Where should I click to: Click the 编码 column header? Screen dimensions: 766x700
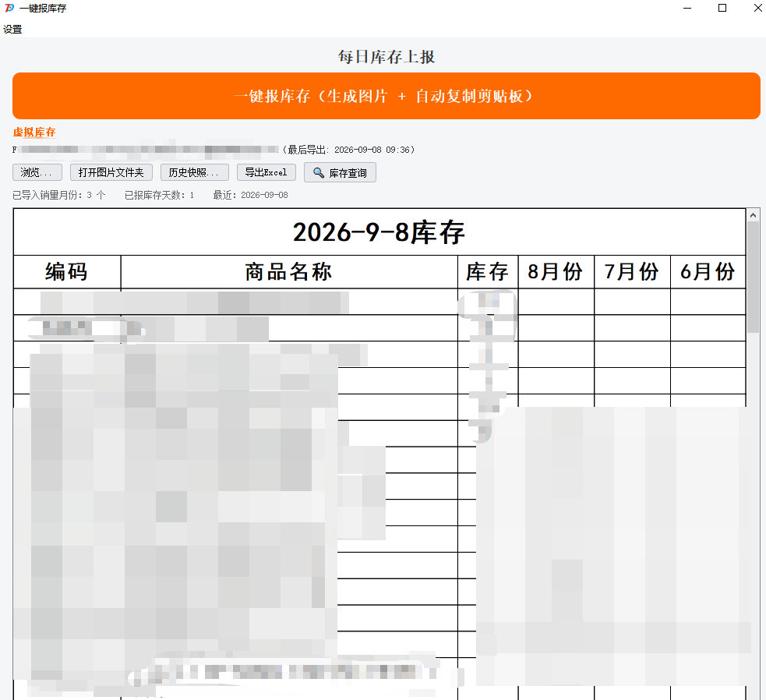(x=67, y=272)
